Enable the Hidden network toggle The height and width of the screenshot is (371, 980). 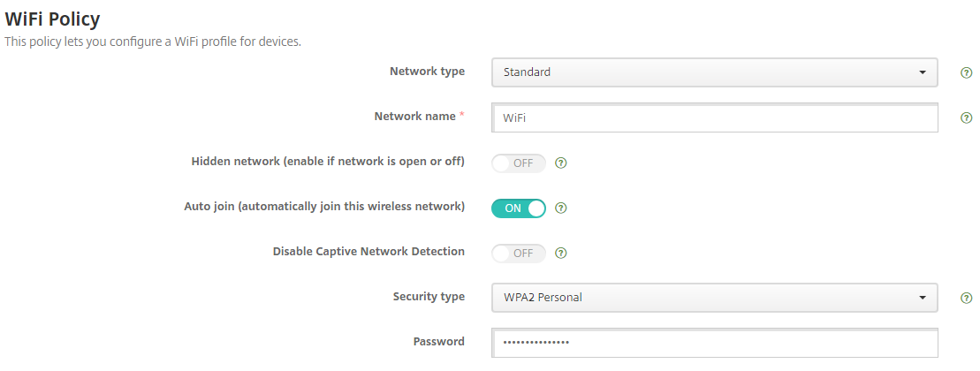tap(519, 163)
